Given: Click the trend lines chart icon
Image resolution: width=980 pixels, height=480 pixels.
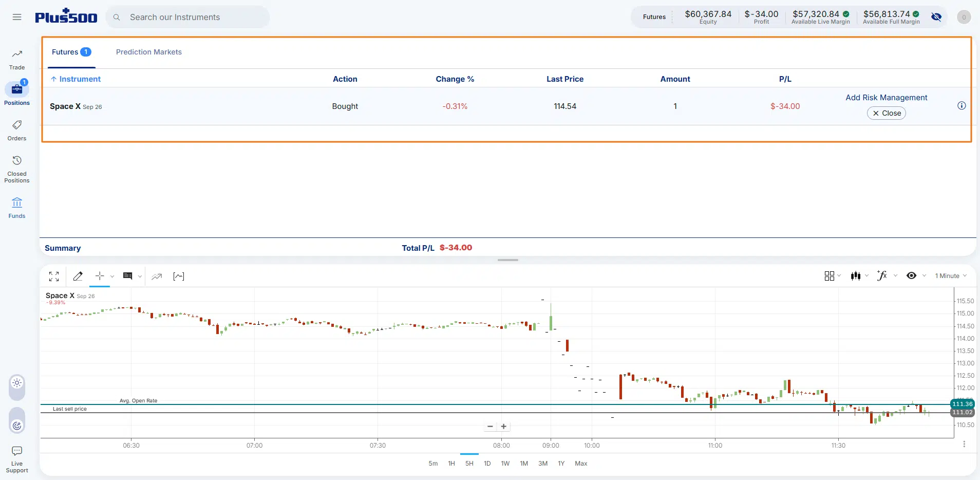Looking at the screenshot, I should 157,276.
